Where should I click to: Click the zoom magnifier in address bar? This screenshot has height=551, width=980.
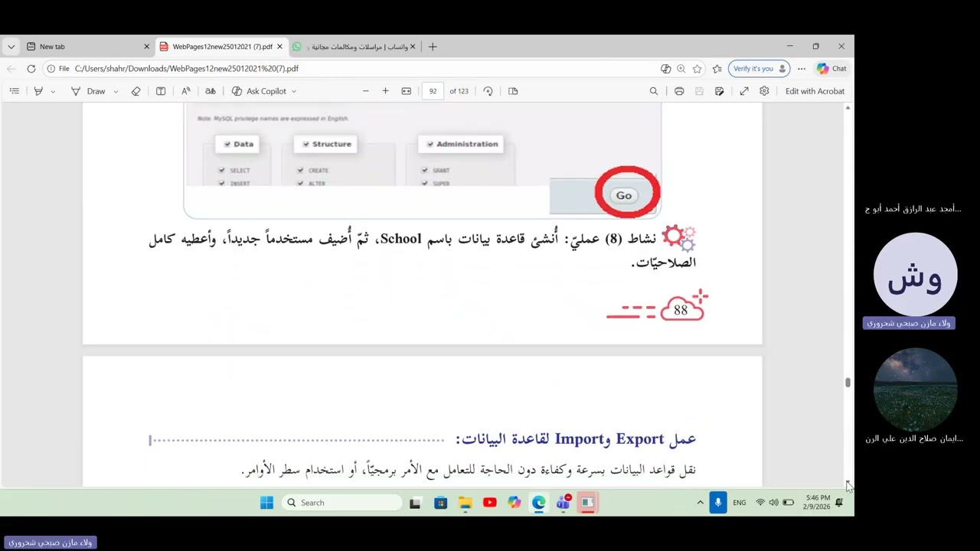click(x=681, y=68)
